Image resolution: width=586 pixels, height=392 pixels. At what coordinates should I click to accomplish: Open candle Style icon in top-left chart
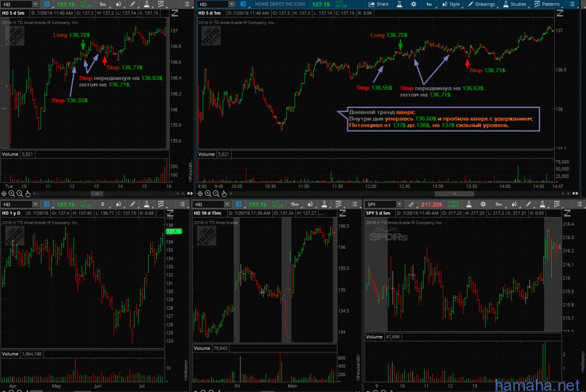point(118,4)
